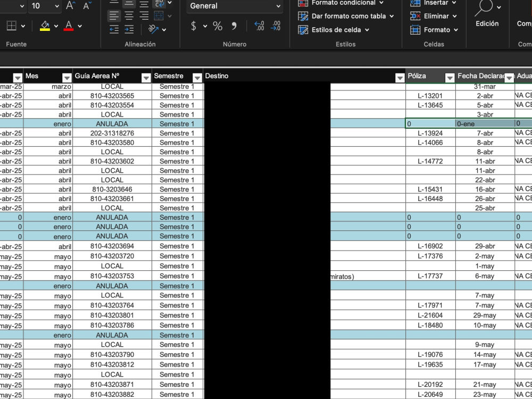Open filter for Guía Aerea Nº column
The height and width of the screenshot is (399, 532).
[x=146, y=78]
